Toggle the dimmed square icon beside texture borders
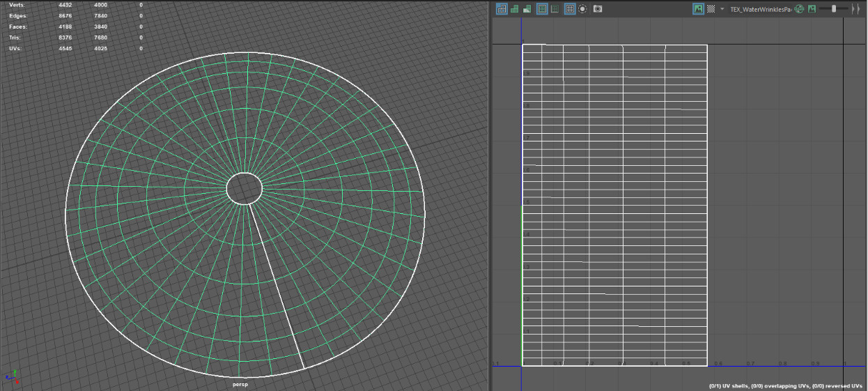This screenshot has height=391, width=868. [x=555, y=9]
